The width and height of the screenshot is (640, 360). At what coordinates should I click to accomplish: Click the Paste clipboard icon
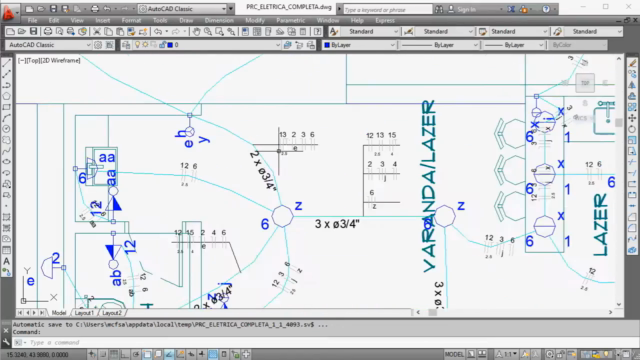pyautogui.click(x=120, y=31)
